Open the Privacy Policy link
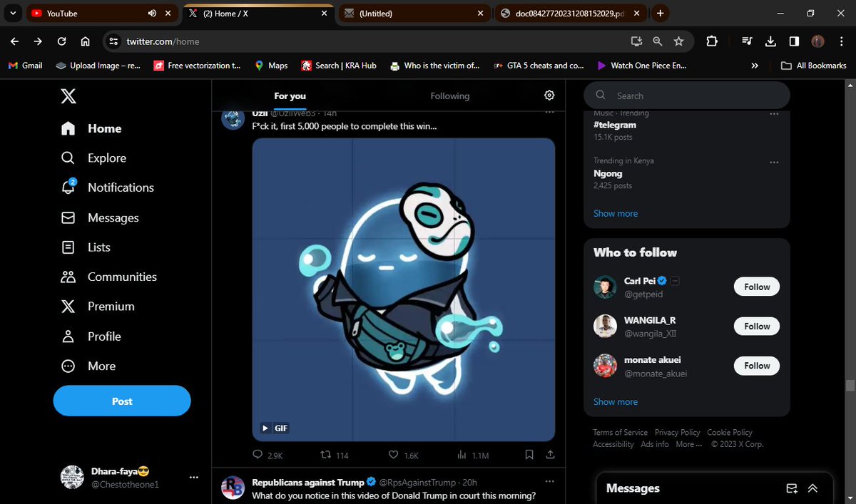Viewport: 856px width, 504px height. pos(678,432)
